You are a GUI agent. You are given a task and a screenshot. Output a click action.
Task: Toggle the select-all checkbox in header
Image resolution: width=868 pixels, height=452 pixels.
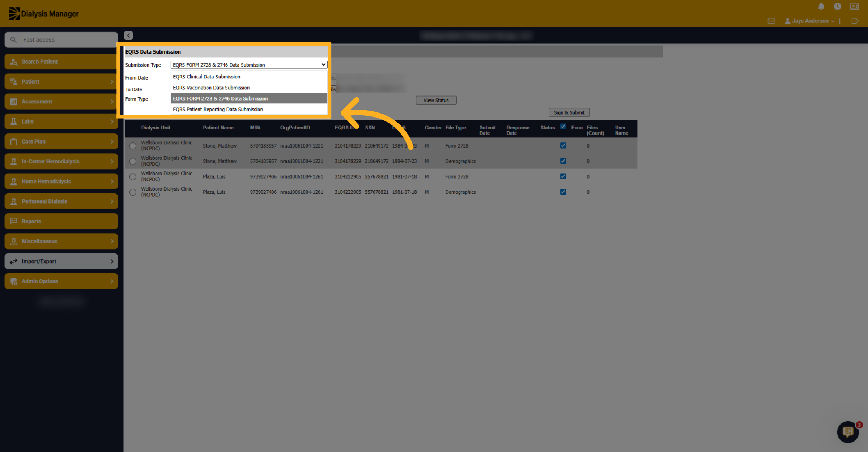(x=563, y=127)
